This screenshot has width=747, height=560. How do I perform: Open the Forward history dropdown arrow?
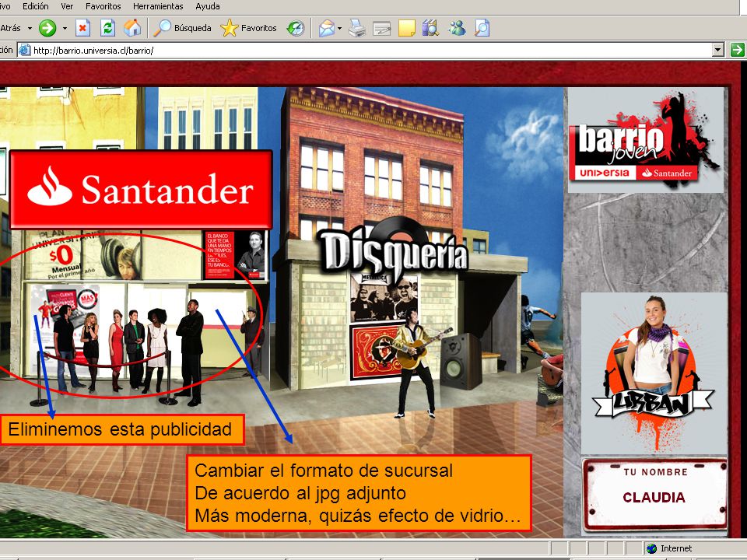click(x=65, y=28)
